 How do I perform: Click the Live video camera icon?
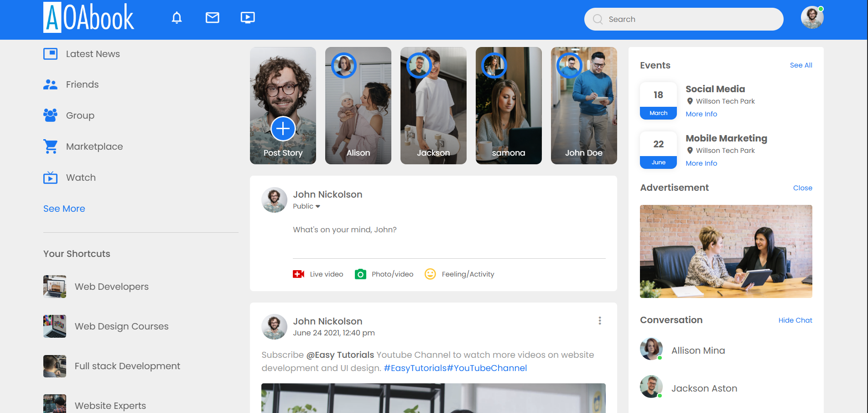tap(298, 274)
